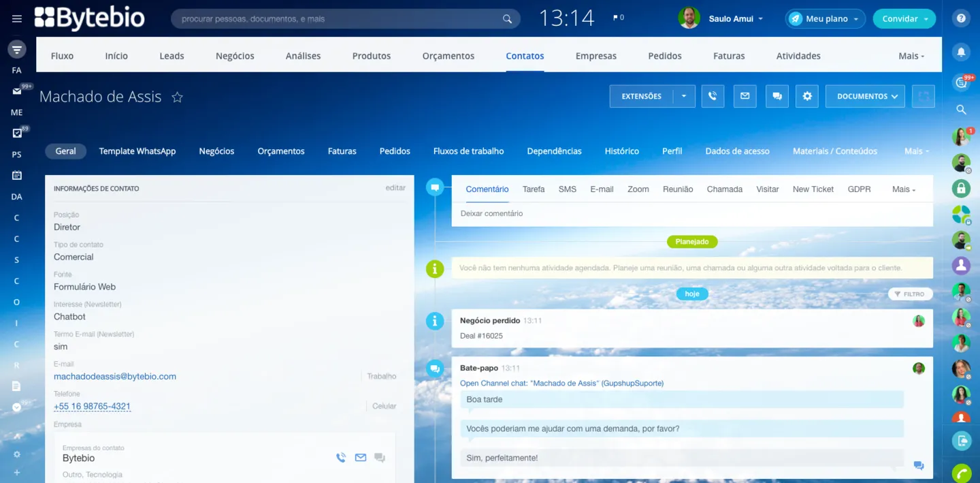
Task: Open the mail icon with 99+ badge
Action: pos(17,91)
